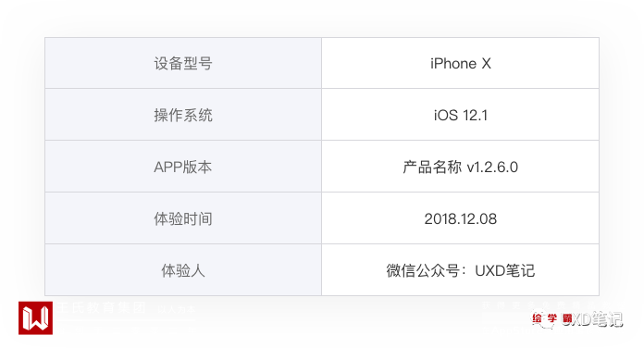Select the APP版本 label cell
Image resolution: width=644 pixels, height=348 pixels.
pos(183,167)
